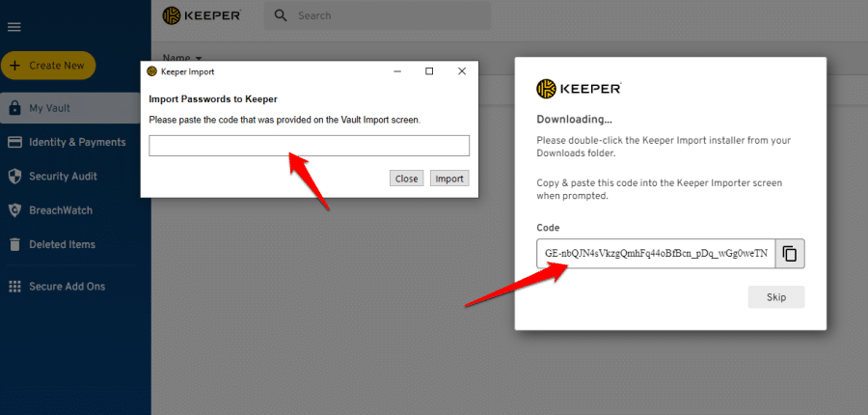Click the trash icon beside Deleted Items
Image resolution: width=868 pixels, height=415 pixels.
pos(14,244)
